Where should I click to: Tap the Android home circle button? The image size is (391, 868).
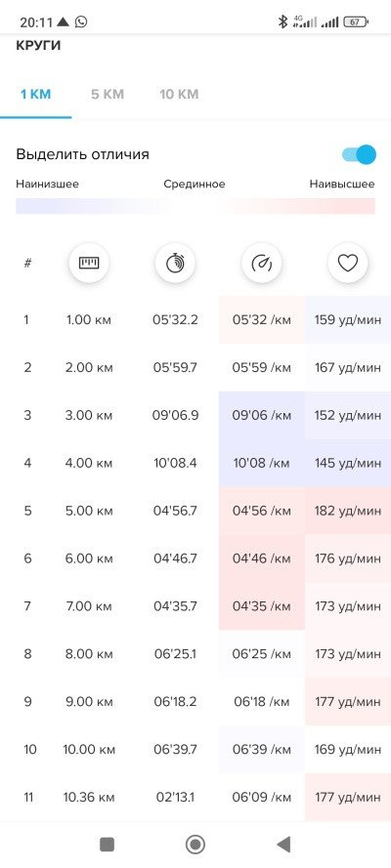[x=195, y=845]
